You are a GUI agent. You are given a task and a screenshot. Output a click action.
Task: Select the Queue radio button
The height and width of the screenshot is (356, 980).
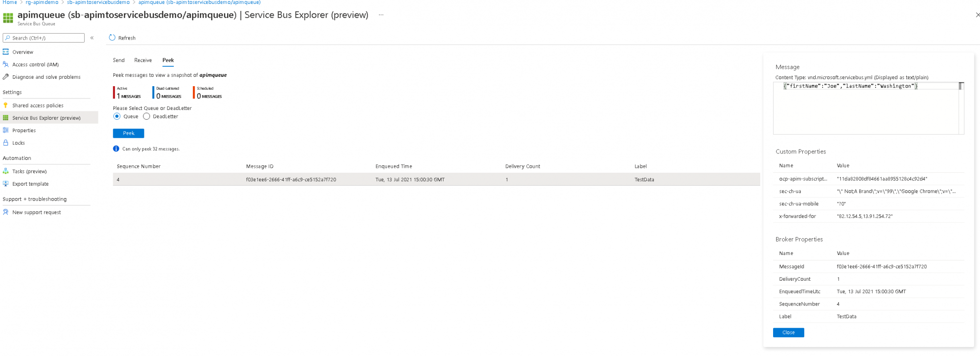117,116
